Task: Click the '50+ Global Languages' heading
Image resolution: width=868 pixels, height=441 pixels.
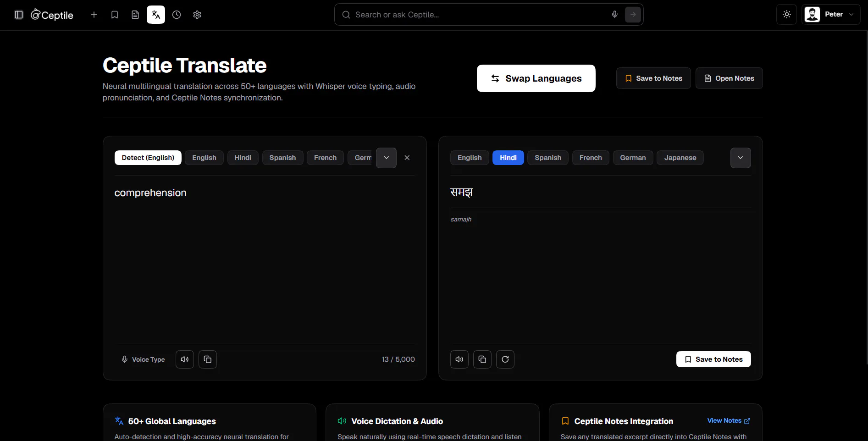Action: tap(172, 421)
